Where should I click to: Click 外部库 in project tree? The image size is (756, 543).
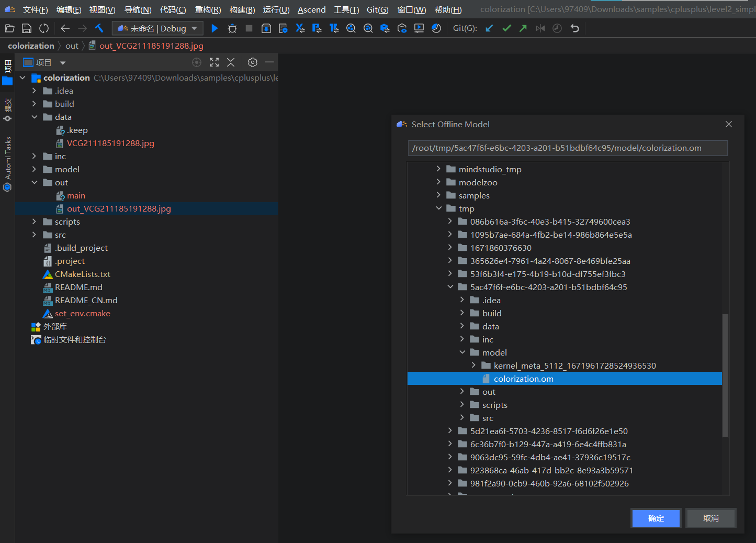[x=55, y=326]
